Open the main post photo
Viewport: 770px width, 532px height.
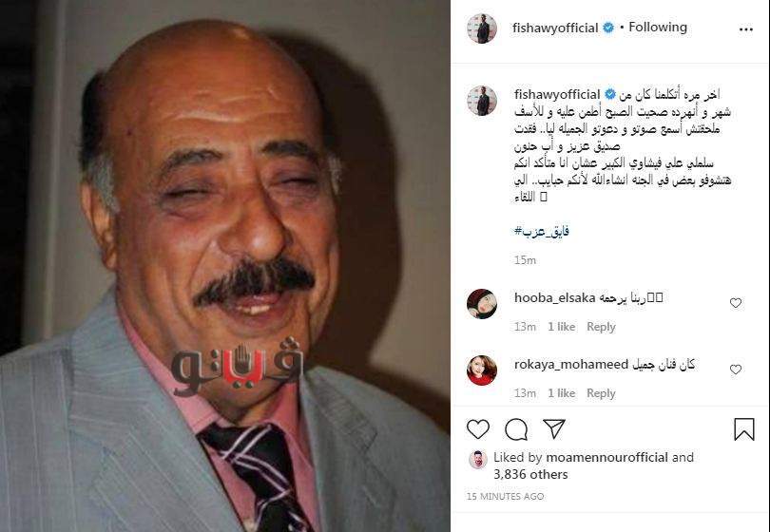225,266
